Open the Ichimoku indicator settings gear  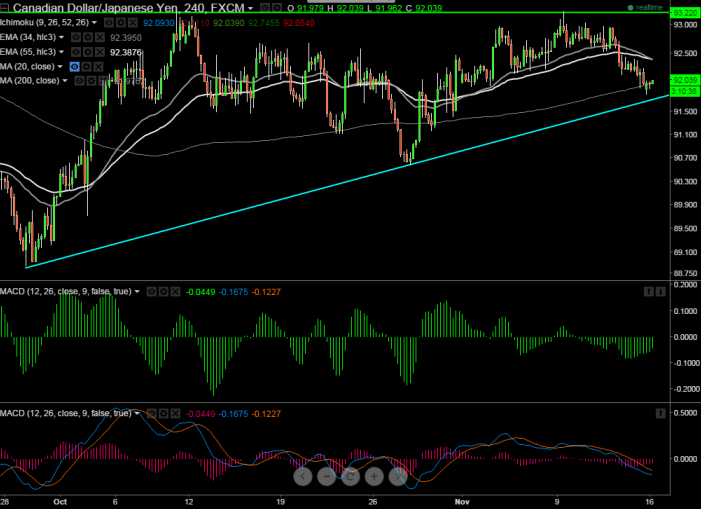click(x=121, y=22)
